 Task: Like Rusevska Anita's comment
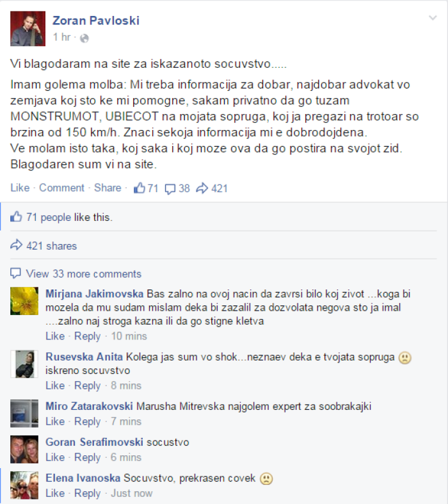coord(55,386)
